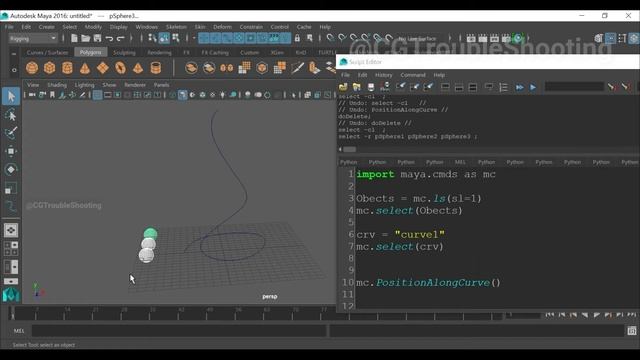The image size is (640, 360).
Task: Click the crv = "curve1" code line
Action: [x=400, y=235]
